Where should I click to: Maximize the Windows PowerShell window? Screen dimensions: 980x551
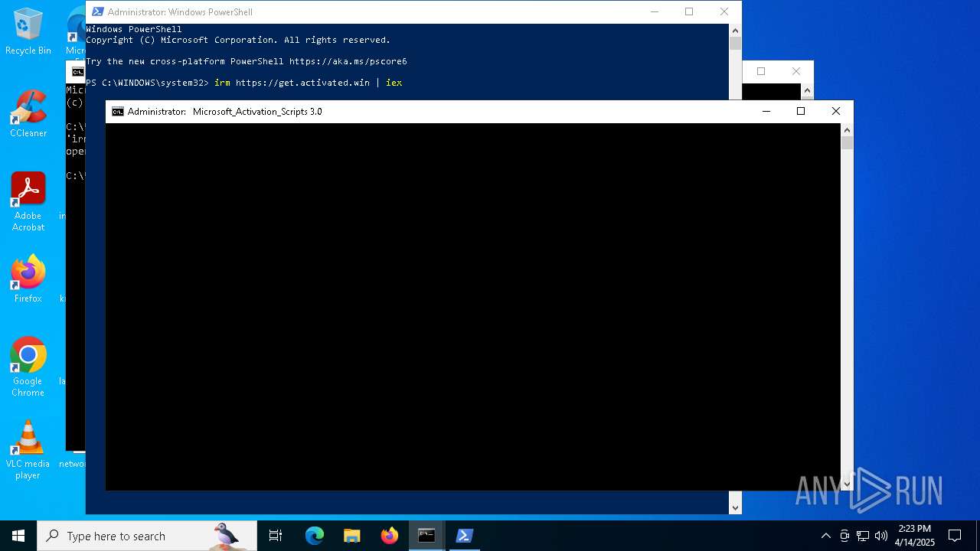pos(689,12)
